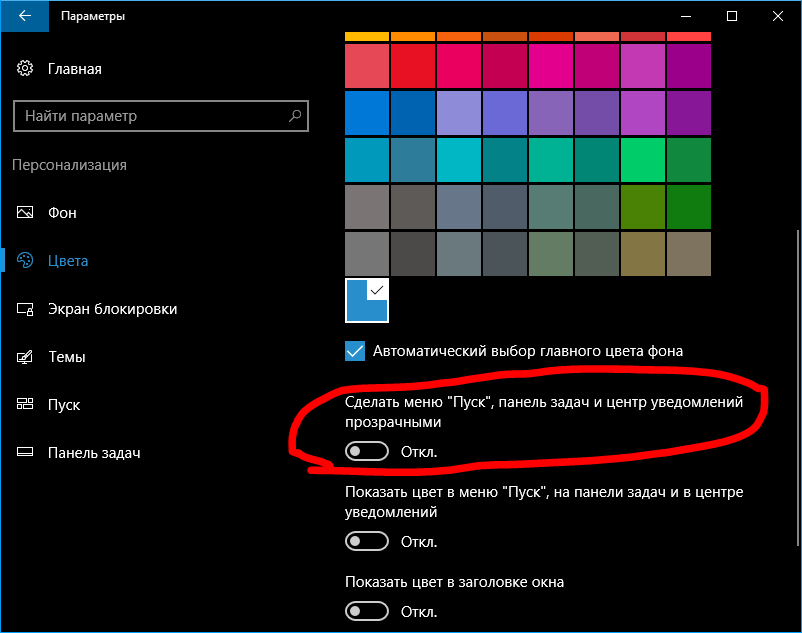
Task: Open the Главная home gear icon
Action: (x=25, y=68)
